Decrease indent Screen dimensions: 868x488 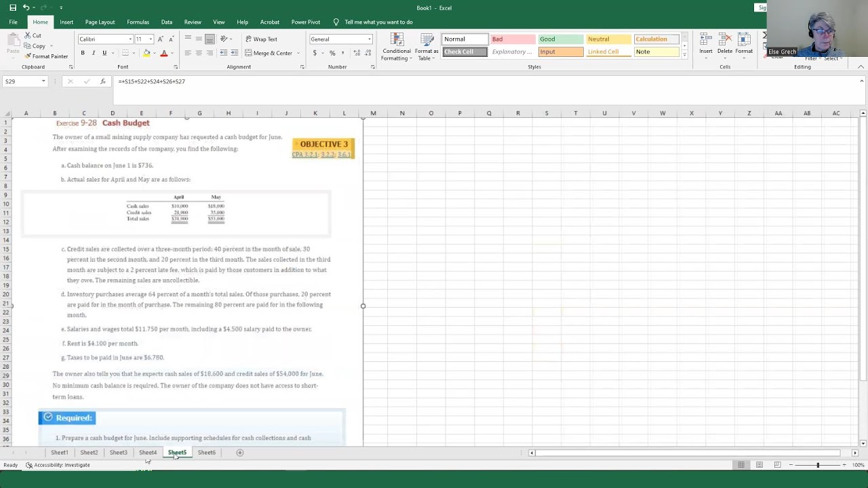click(224, 53)
